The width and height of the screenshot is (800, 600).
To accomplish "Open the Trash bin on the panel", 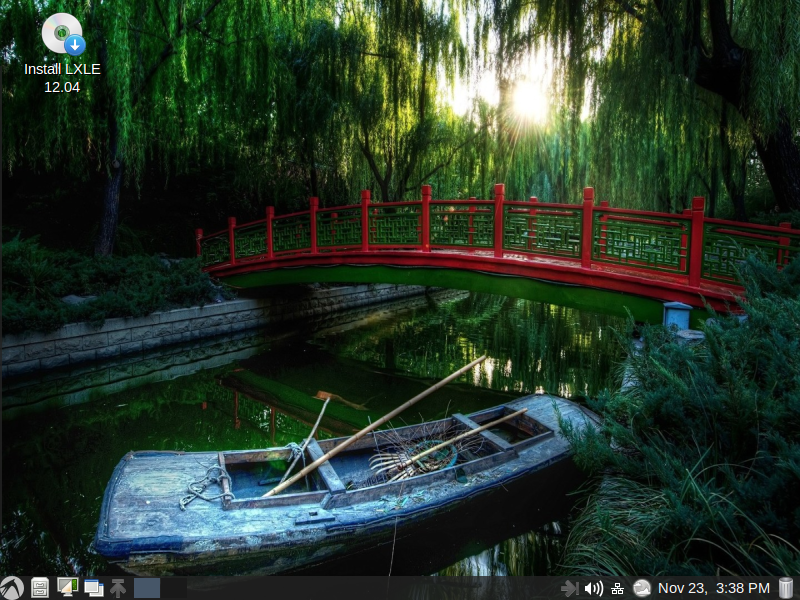I will tap(786, 588).
